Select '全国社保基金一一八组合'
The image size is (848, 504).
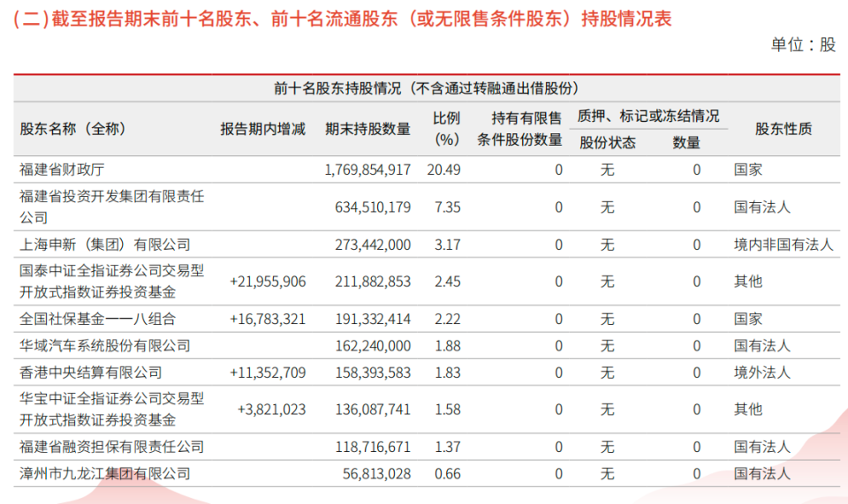98,320
